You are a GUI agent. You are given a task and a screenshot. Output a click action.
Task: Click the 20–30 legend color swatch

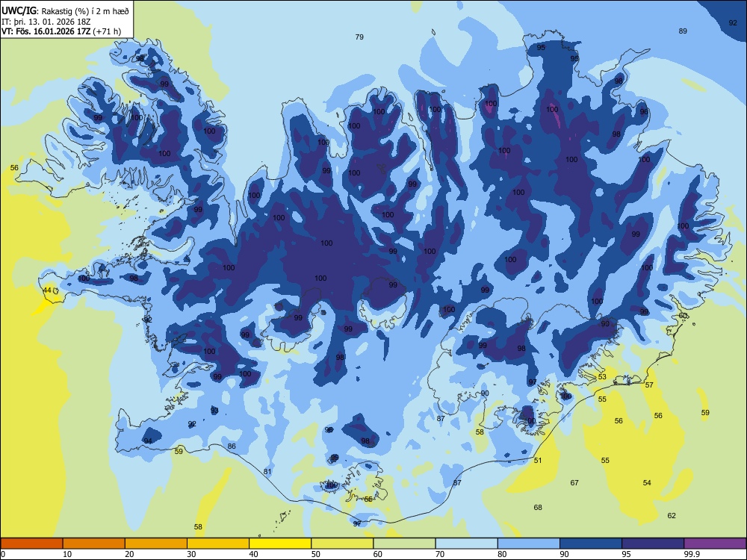[x=156, y=544]
